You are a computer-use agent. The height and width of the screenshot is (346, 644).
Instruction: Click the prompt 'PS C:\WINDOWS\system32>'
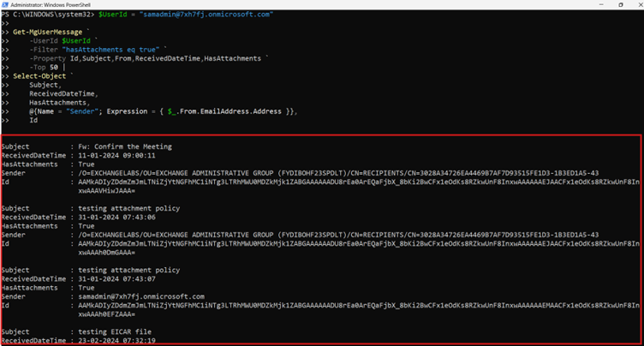coord(48,15)
